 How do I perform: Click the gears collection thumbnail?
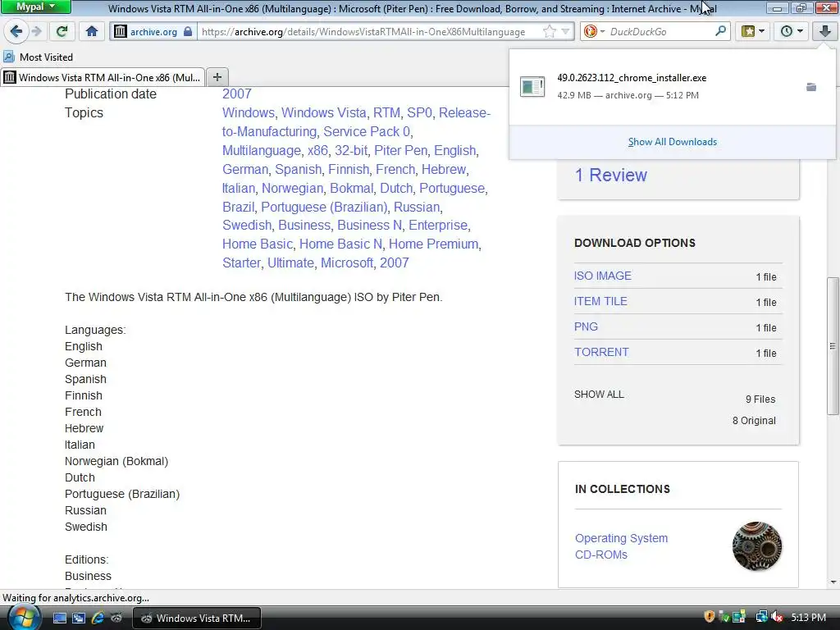click(757, 546)
